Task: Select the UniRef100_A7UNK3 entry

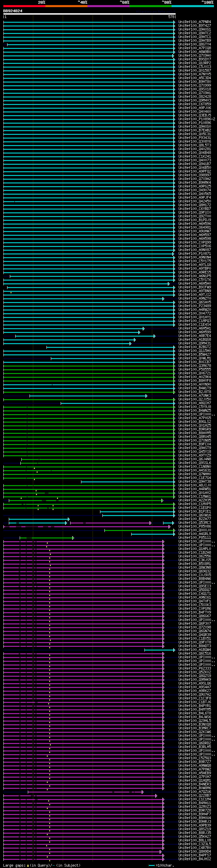Action: (x=195, y=396)
